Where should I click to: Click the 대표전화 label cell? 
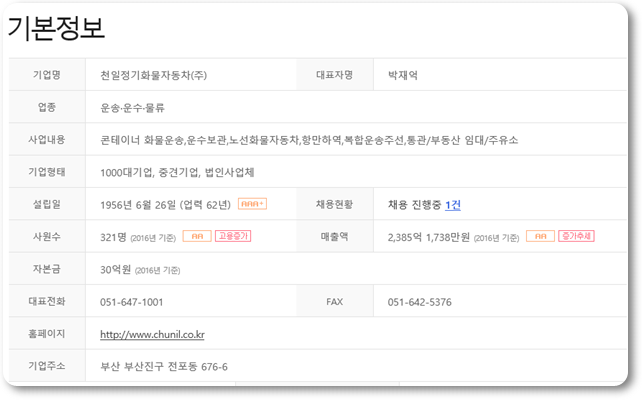(47, 302)
